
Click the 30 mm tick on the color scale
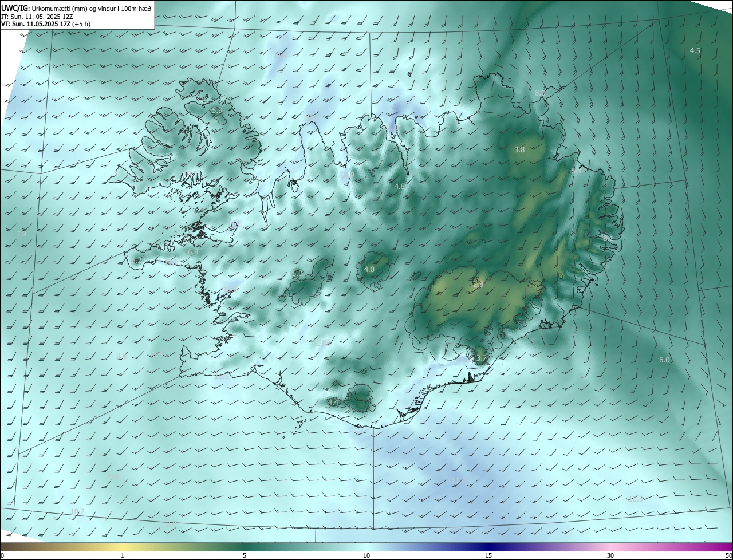coord(610,555)
